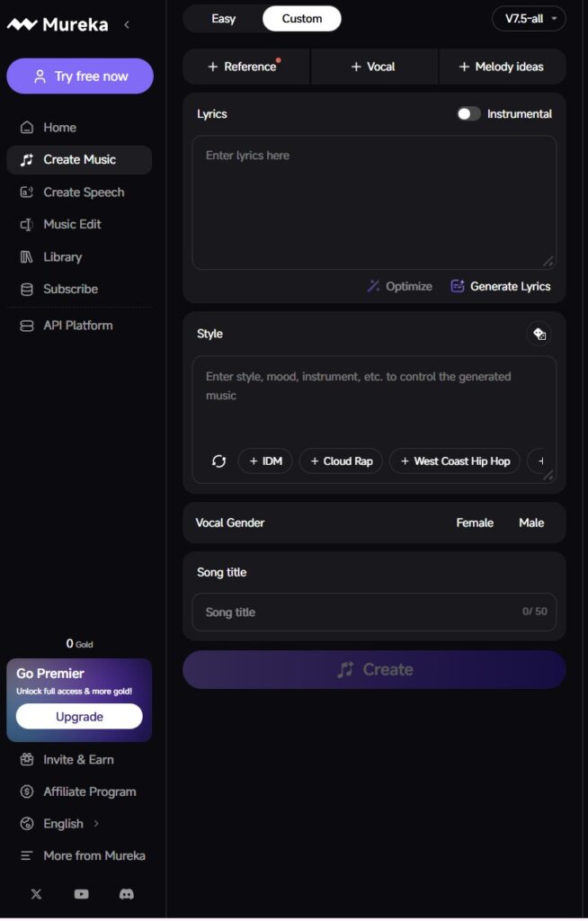Image resolution: width=588 pixels, height=921 pixels.
Task: Click the Optimize lyrics wand icon
Action: click(374, 286)
